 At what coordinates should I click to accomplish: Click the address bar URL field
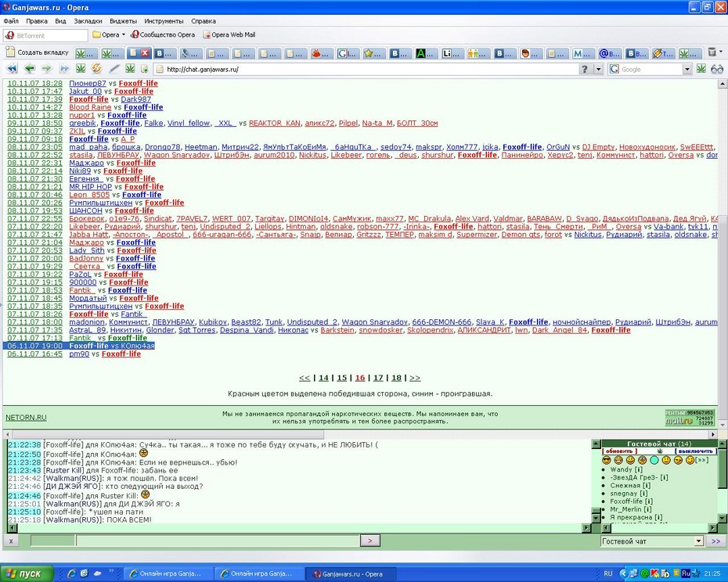pyautogui.click(x=366, y=69)
